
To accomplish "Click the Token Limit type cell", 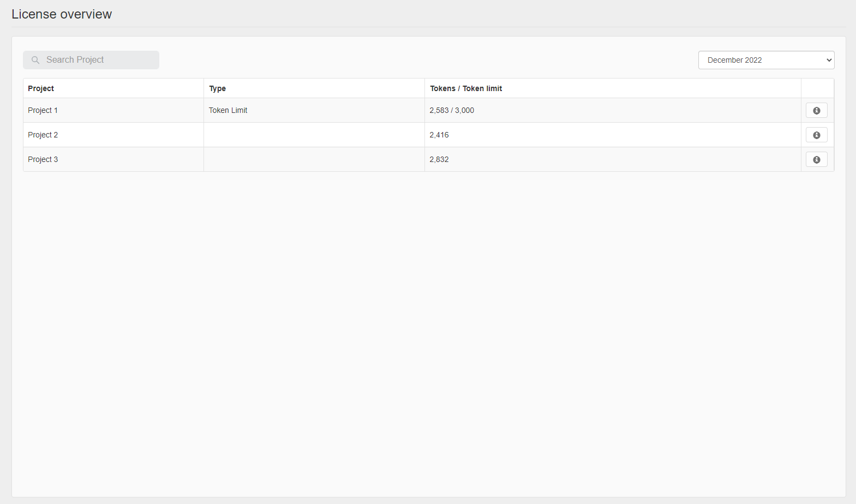I will 314,110.
